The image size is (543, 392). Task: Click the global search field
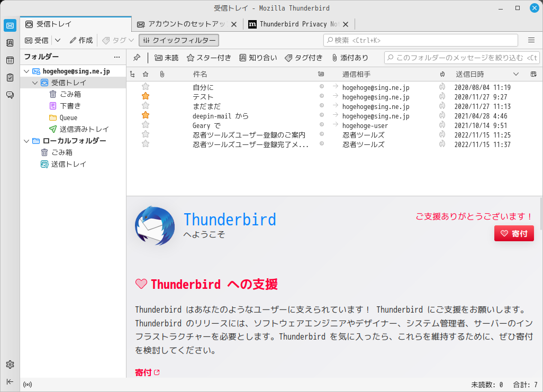click(x=421, y=40)
